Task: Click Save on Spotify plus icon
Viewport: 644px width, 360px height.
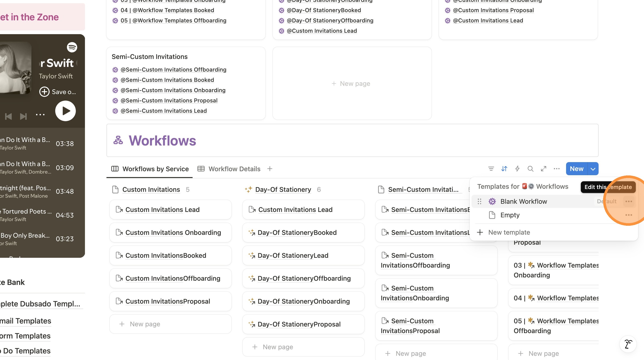Action: pos(44,92)
